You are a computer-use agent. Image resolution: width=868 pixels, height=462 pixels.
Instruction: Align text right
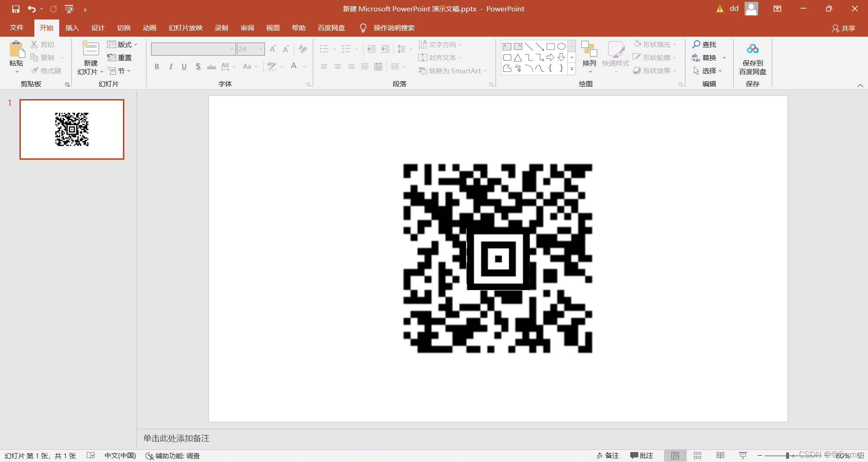(351, 67)
